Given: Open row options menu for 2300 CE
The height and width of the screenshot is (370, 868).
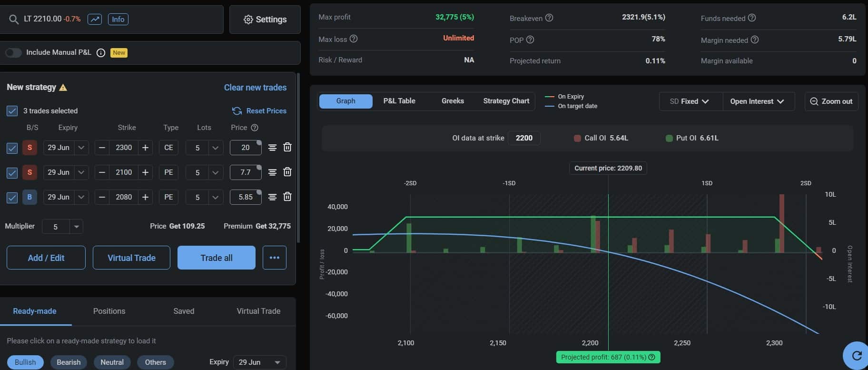Looking at the screenshot, I should (272, 148).
